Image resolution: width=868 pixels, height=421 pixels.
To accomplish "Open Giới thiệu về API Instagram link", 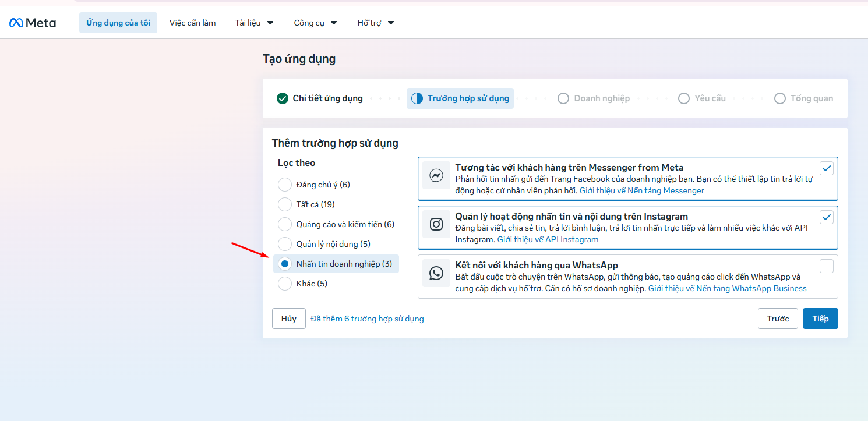I will [x=548, y=239].
